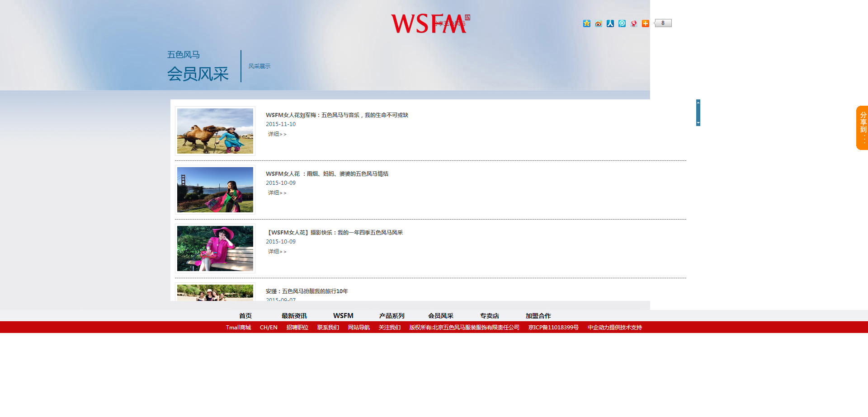Viewport: 868px width, 417px height.
Task: Open the 风采展示 subcategory link
Action: click(259, 66)
